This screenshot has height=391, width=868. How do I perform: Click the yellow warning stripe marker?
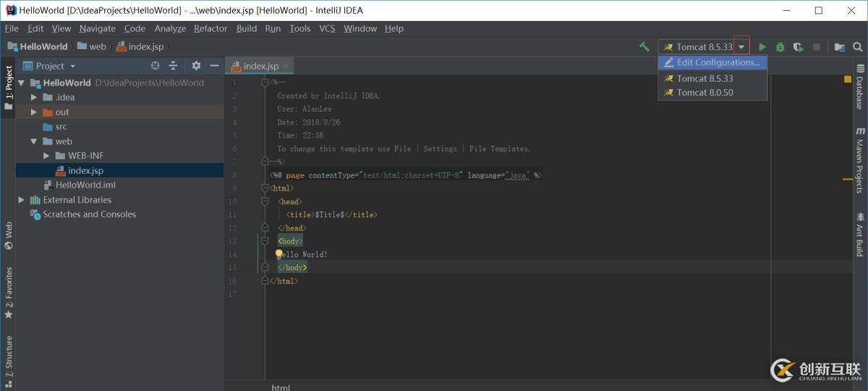coord(848,179)
